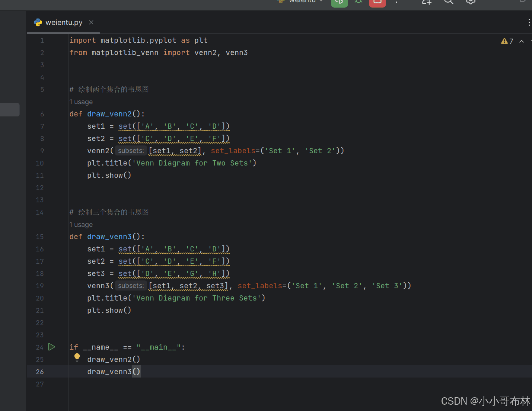532x411 pixels.
Task: Open the add-collaborator person icon in toolbar
Action: [427, 1]
